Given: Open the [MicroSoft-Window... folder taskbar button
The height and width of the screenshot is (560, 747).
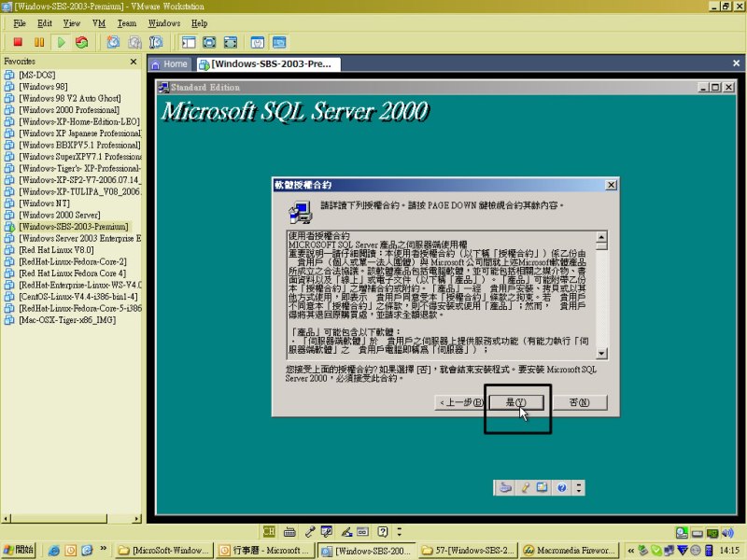Looking at the screenshot, I should tap(164, 551).
